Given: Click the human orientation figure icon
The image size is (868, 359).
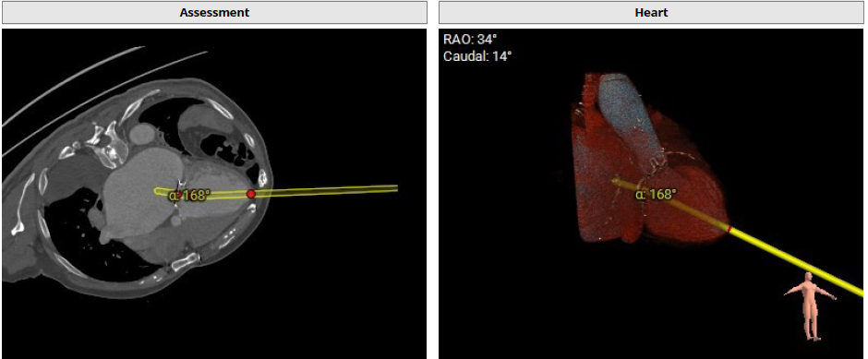Looking at the screenshot, I should pos(809,305).
